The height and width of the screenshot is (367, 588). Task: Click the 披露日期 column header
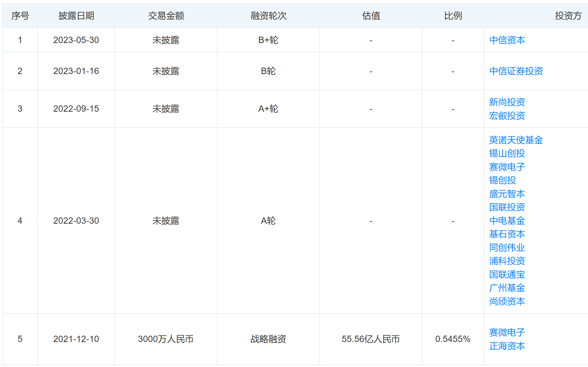76,16
